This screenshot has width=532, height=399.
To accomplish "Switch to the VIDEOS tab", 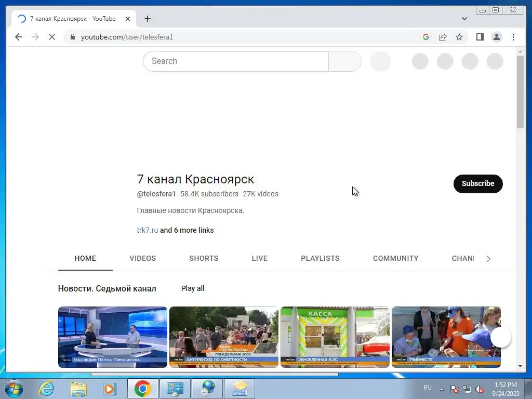I will point(142,258).
